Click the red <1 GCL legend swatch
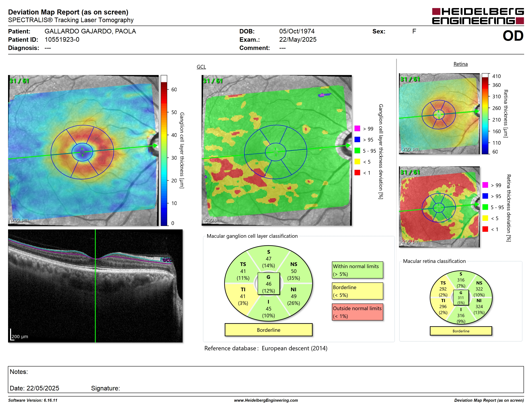This screenshot has width=532, height=411. pyautogui.click(x=357, y=173)
